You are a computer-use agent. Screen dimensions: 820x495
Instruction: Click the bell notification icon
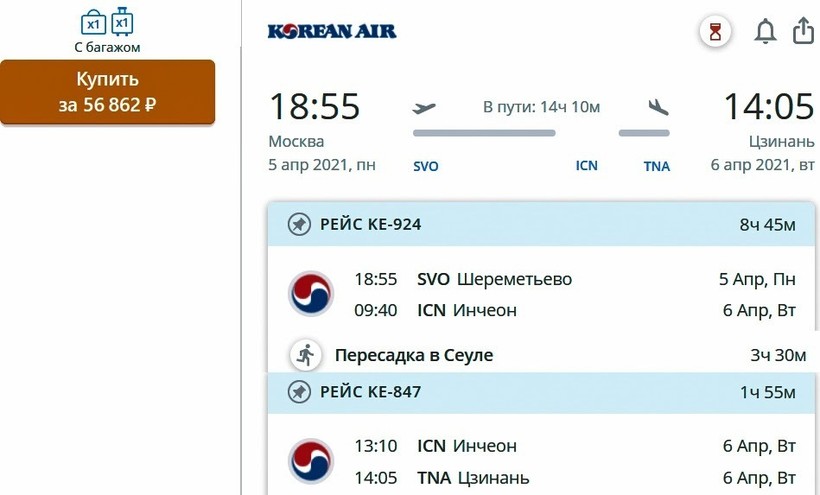pyautogui.click(x=765, y=32)
